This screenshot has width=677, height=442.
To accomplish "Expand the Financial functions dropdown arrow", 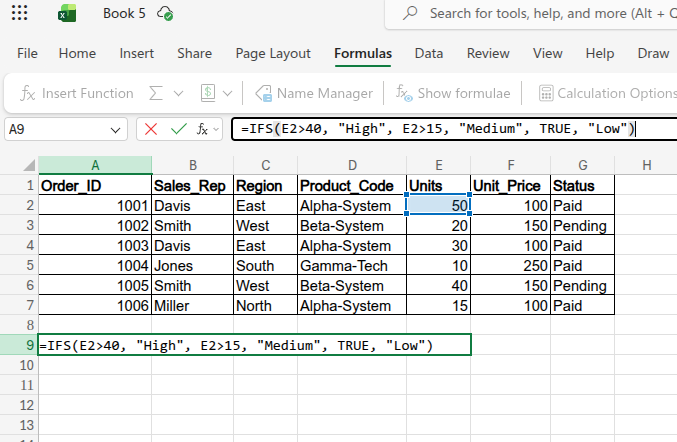I will [x=228, y=93].
